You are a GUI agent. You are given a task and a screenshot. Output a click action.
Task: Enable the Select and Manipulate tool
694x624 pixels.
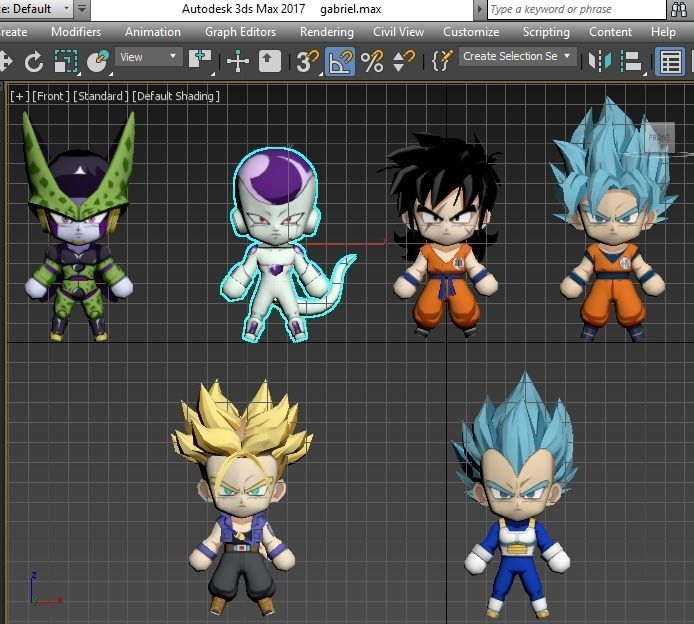click(238, 61)
